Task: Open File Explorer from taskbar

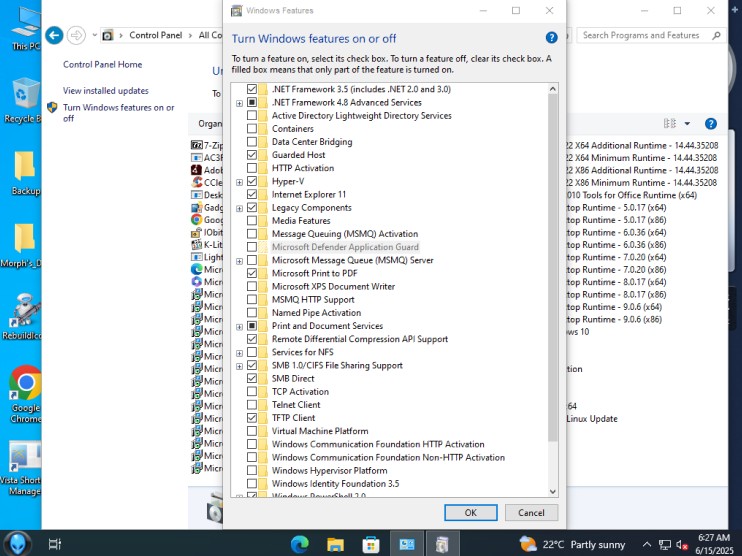Action: coord(335,544)
